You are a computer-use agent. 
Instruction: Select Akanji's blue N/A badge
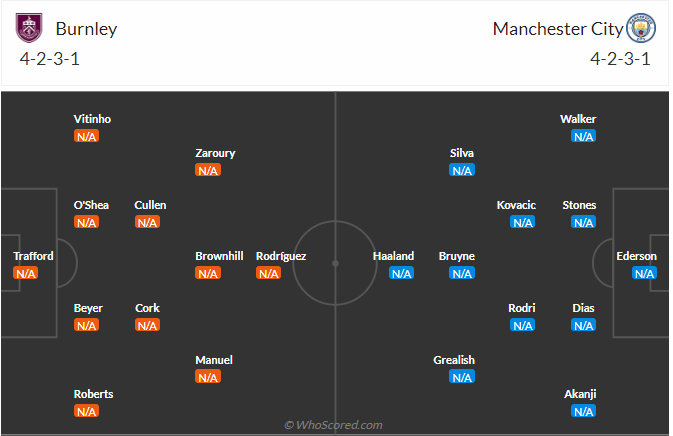click(x=584, y=411)
